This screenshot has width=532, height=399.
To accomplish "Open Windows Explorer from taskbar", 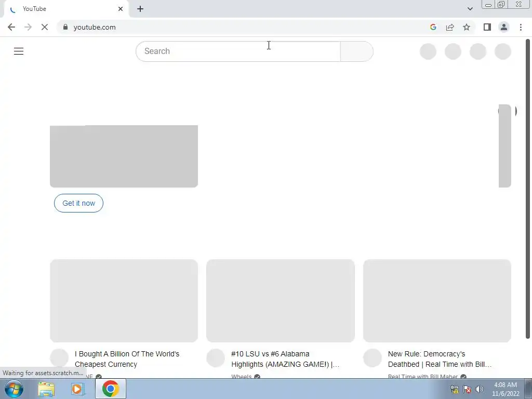I will pyautogui.click(x=46, y=389).
